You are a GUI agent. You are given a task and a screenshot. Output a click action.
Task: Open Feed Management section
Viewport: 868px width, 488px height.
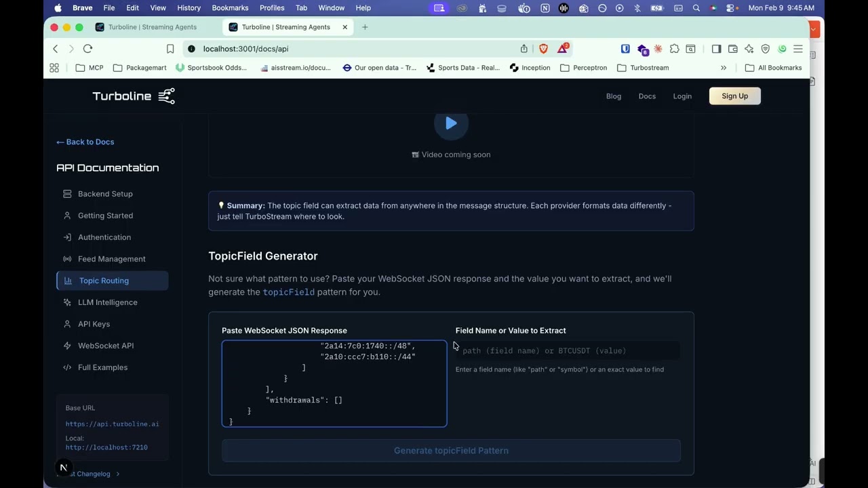(x=113, y=259)
